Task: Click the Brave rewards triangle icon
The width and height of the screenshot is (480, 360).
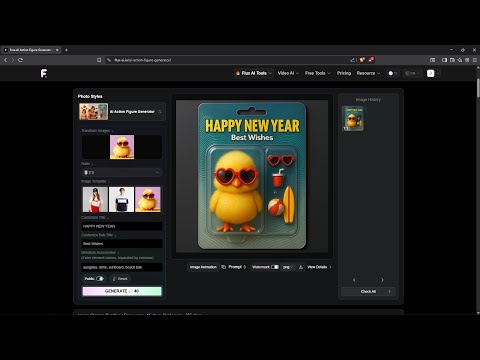Action: pos(371,60)
